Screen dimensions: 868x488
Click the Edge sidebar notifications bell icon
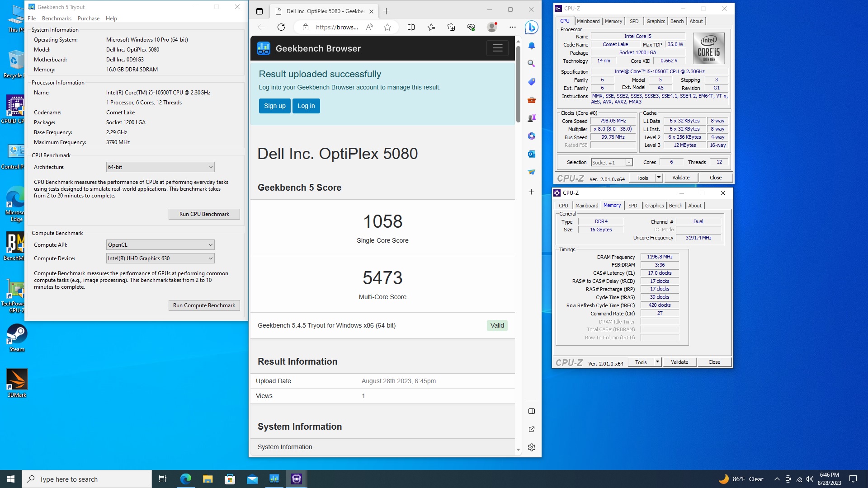532,46
